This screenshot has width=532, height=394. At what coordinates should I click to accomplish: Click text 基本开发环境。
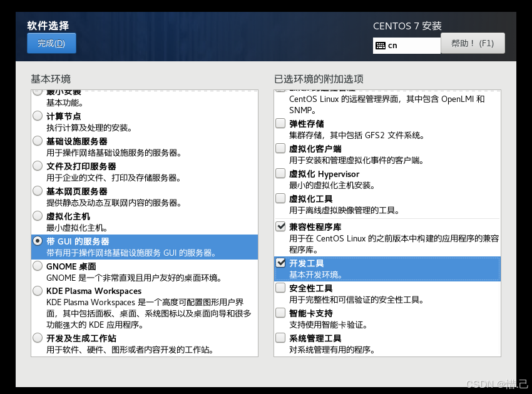(315, 275)
